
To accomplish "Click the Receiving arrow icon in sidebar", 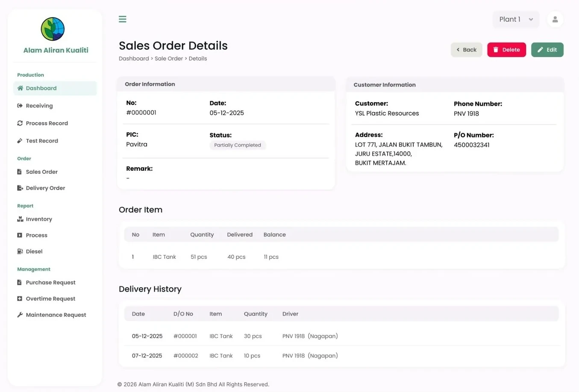I will tap(20, 106).
